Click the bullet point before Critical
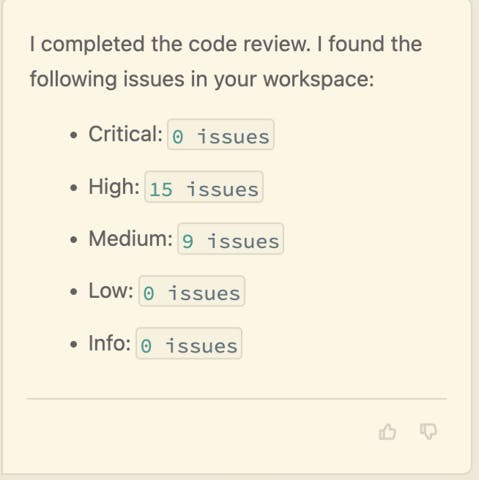Image resolution: width=479 pixels, height=480 pixels. (74, 135)
